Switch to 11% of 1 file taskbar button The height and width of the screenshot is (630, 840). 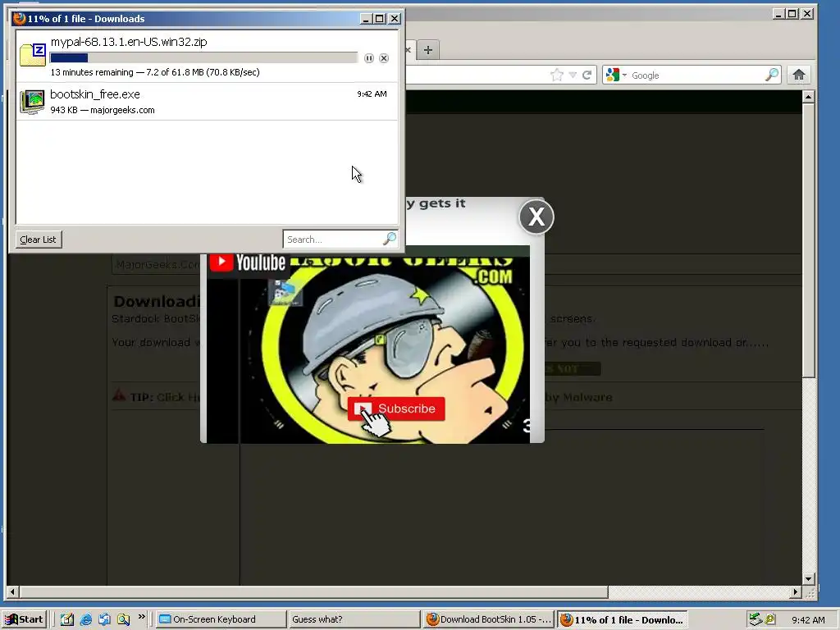[623, 620]
